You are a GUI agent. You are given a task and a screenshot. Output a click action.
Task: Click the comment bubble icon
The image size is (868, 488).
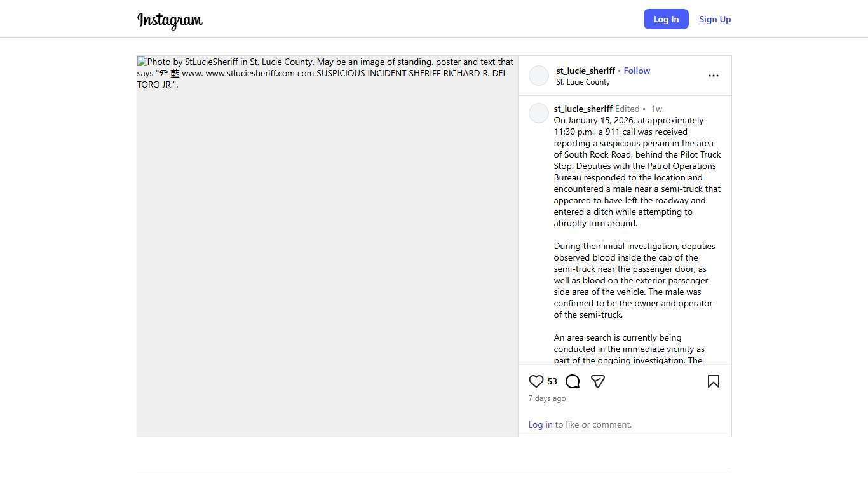pyautogui.click(x=573, y=381)
